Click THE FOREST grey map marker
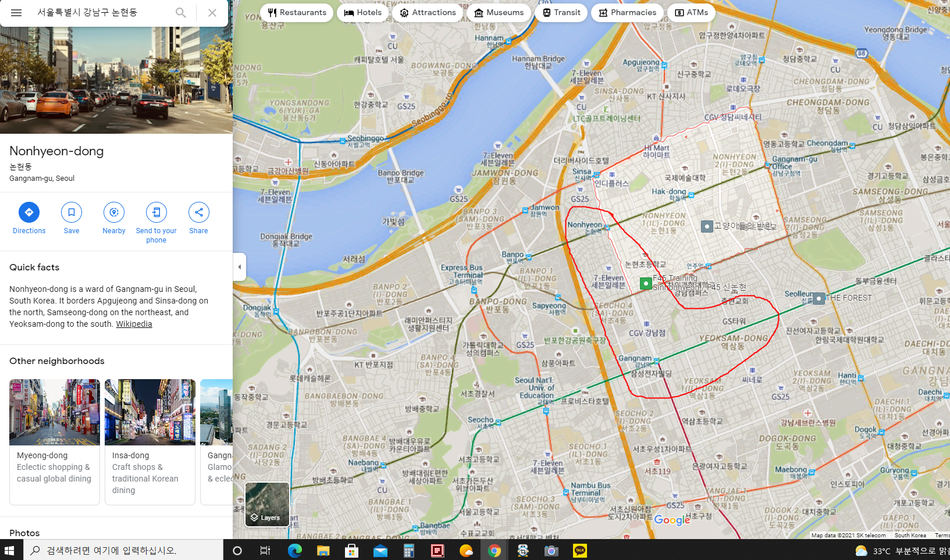 819,299
